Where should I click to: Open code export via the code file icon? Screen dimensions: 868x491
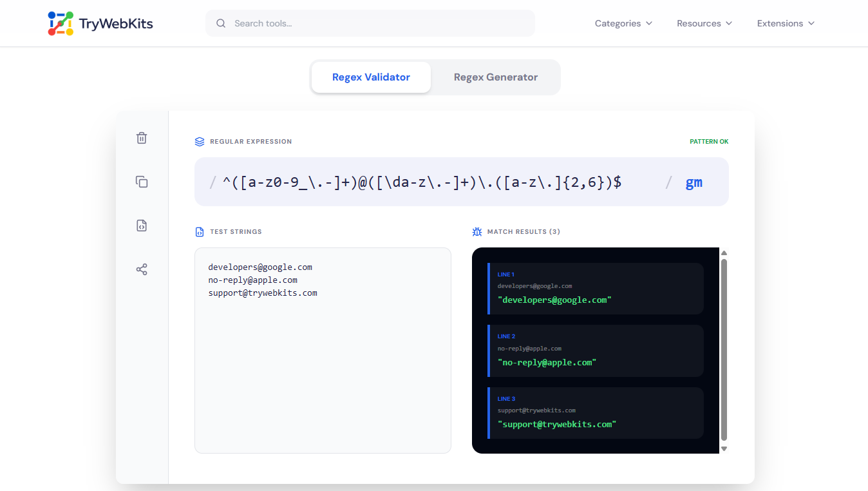pos(141,226)
